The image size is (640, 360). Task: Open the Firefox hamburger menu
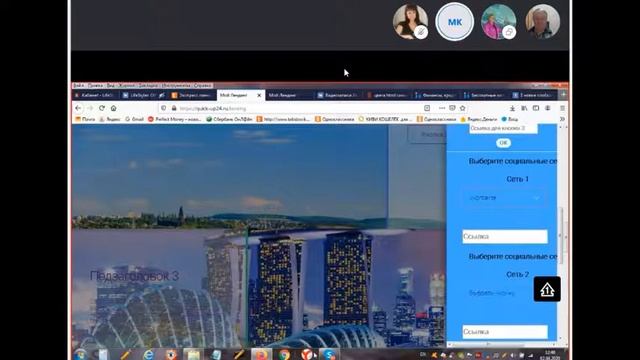pos(562,108)
